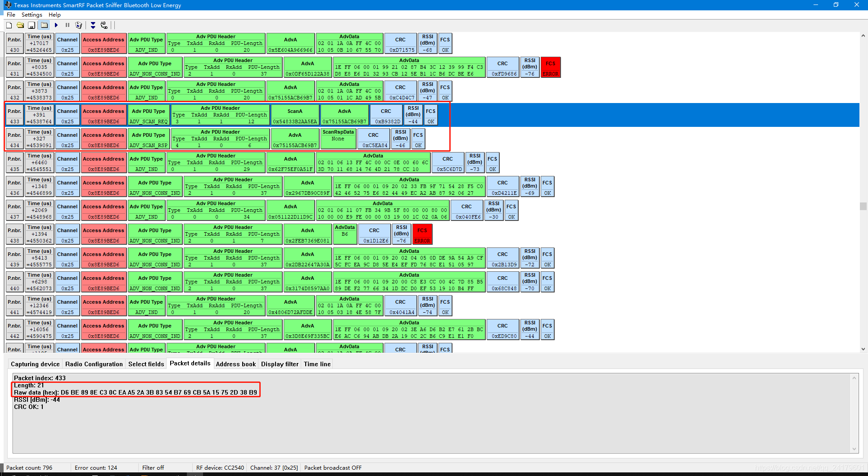This screenshot has width=868, height=476.
Task: Click the Channel 0x25 cell of packet 436
Action: pyautogui.click(x=68, y=187)
